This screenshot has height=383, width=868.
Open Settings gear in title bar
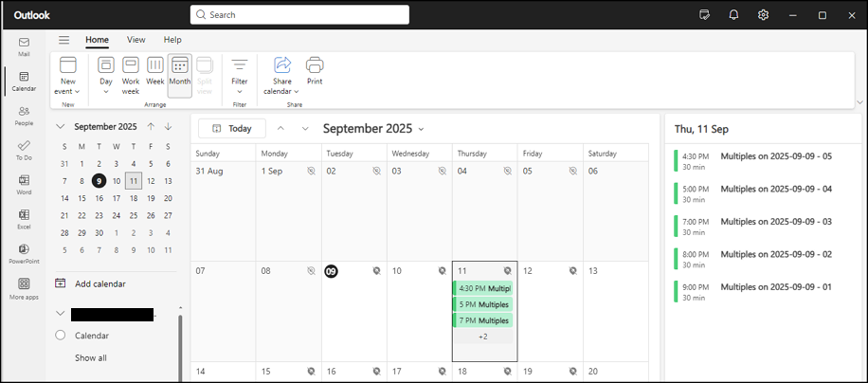764,15
